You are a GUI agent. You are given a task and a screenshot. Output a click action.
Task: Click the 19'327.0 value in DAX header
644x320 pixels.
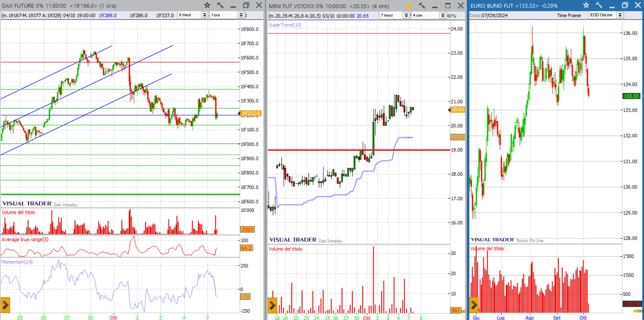pos(165,15)
